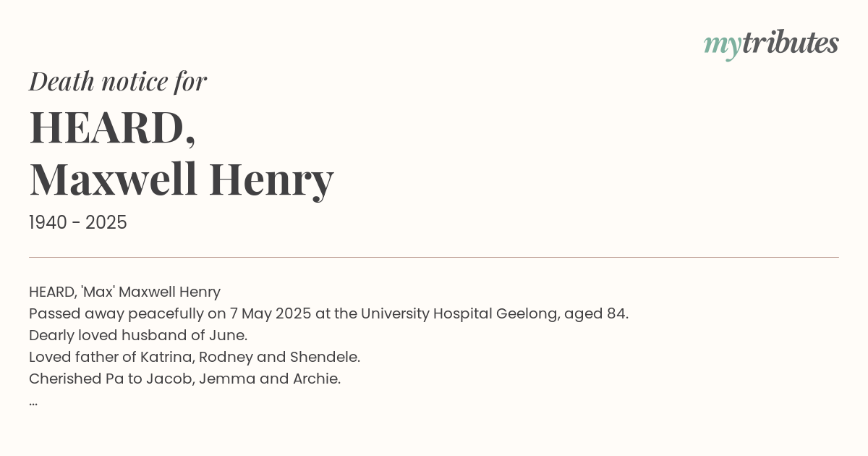
Task: Click the "HEARD, 'Max' Maxwell Henry" line
Action: (x=125, y=292)
